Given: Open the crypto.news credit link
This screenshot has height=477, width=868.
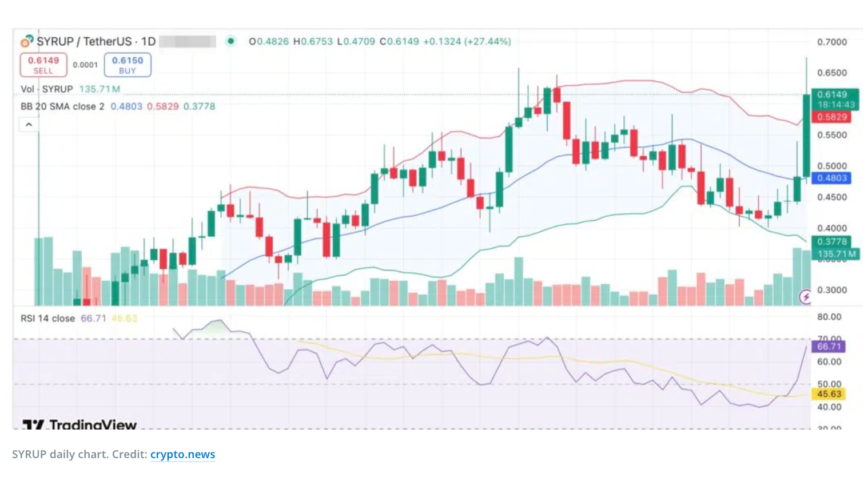Looking at the screenshot, I should pos(182,454).
